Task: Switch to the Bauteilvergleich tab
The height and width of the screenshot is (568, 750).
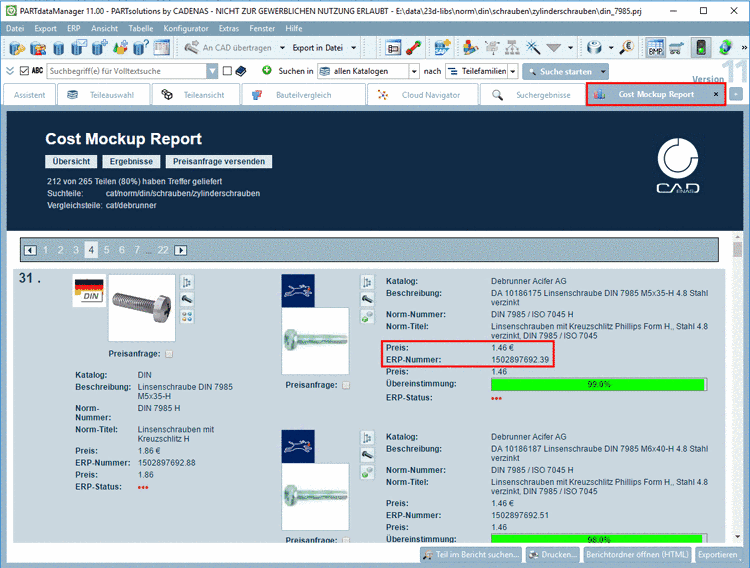Action: pos(304,95)
